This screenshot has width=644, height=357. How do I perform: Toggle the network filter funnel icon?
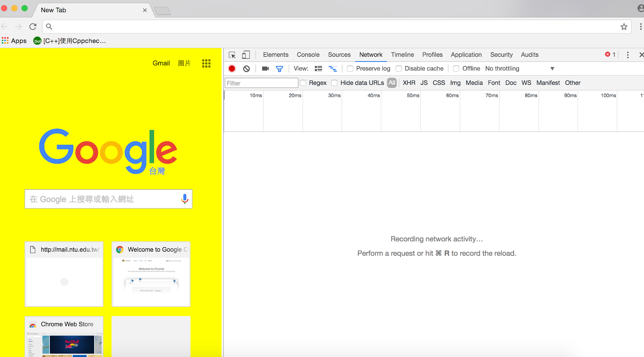[x=279, y=69]
